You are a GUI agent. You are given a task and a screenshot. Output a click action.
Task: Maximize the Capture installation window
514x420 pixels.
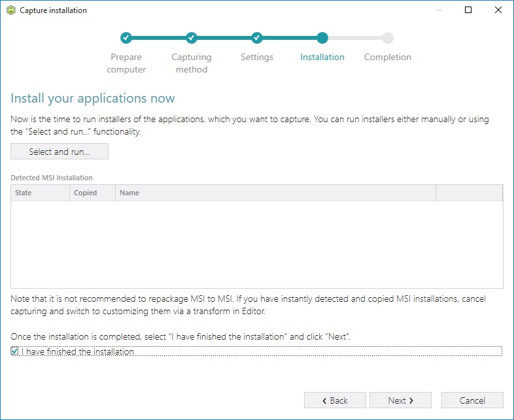click(x=468, y=10)
